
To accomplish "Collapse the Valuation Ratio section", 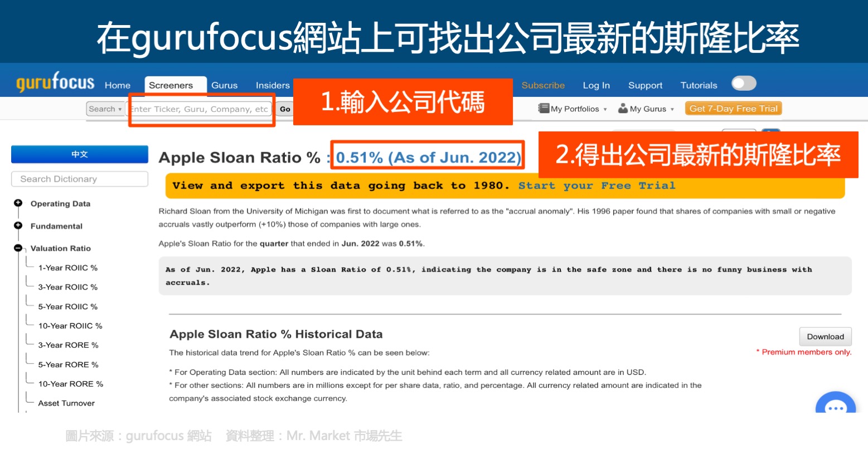I will (x=18, y=248).
